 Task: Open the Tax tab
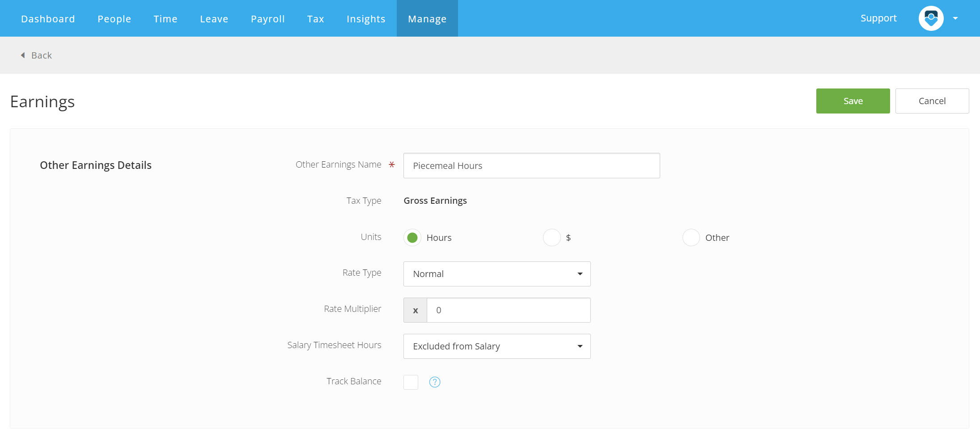[x=316, y=19]
